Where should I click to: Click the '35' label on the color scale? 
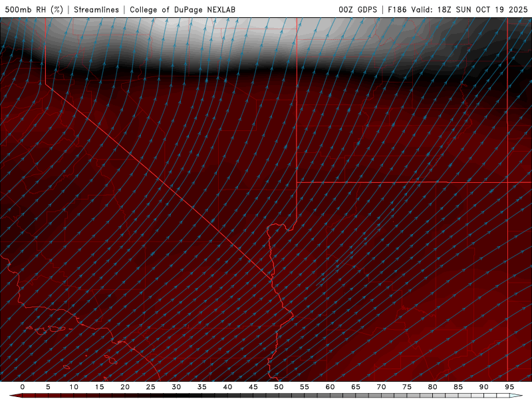(202, 387)
